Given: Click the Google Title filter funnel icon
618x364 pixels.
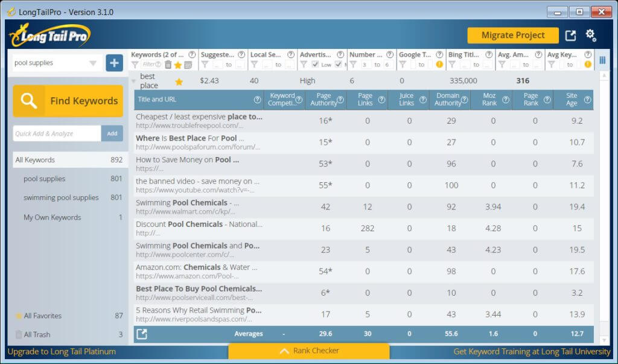Looking at the screenshot, I should (x=403, y=65).
